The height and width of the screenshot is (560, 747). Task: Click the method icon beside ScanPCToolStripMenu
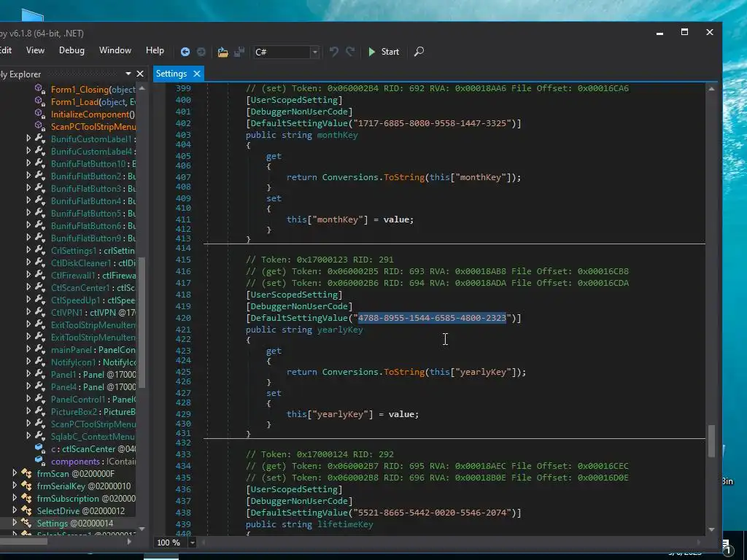click(40, 126)
